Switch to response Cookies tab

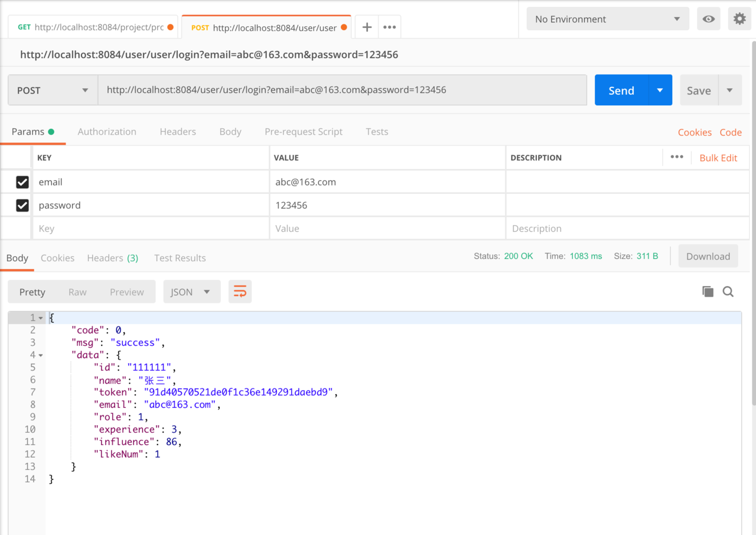click(57, 258)
